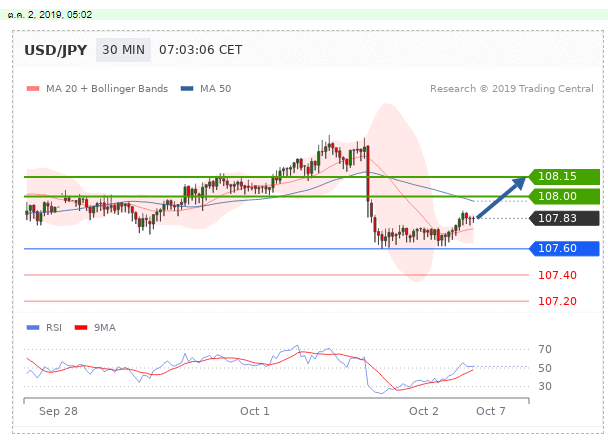Click the 107.20 red support value
608x441 pixels.
tap(557, 301)
